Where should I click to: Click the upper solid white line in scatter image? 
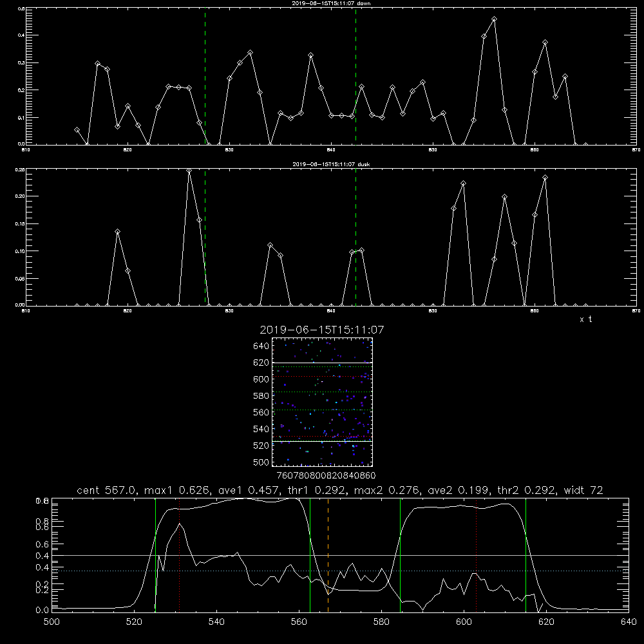(x=323, y=363)
